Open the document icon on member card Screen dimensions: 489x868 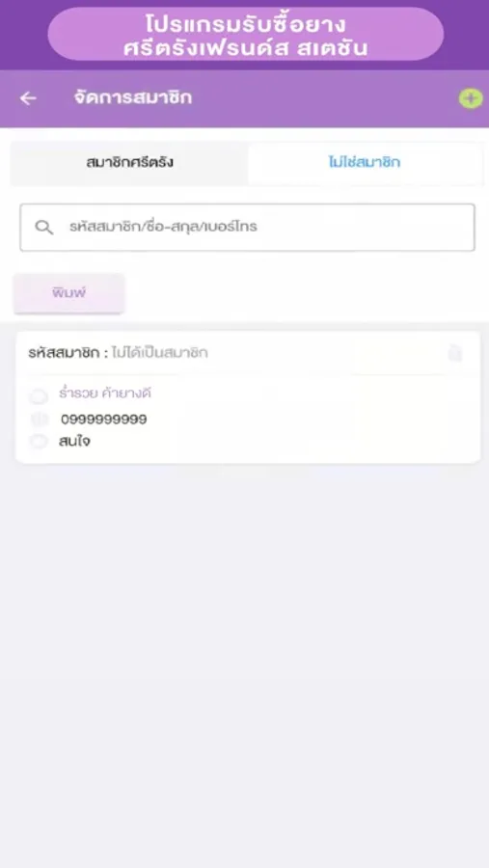coord(454,353)
